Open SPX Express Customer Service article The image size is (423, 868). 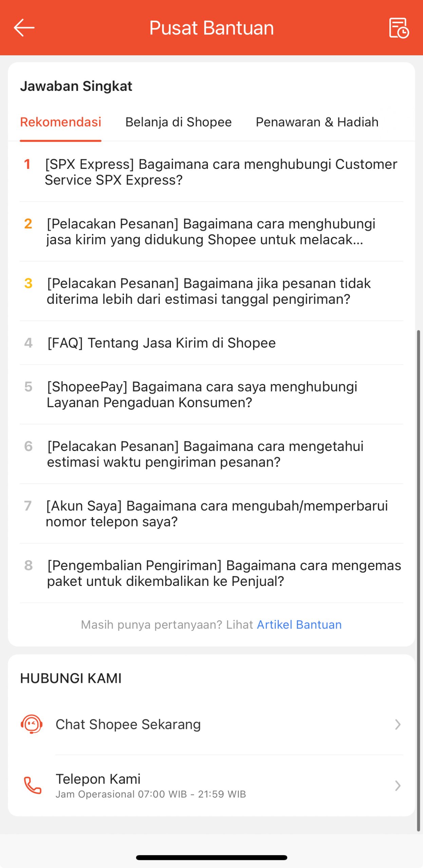pyautogui.click(x=220, y=172)
